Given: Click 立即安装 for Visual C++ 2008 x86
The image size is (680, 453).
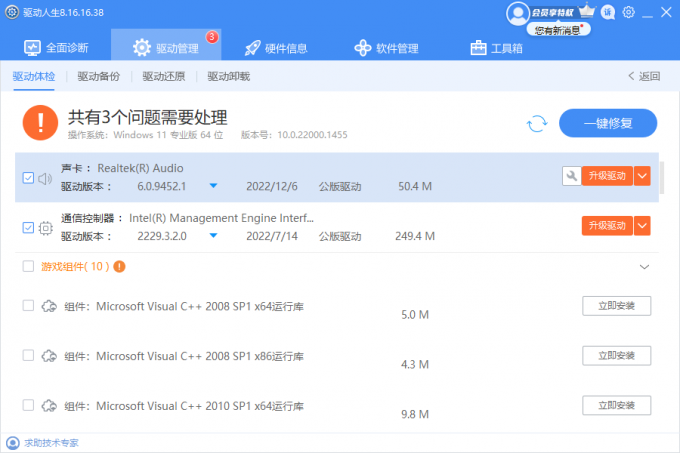Looking at the screenshot, I should [616, 356].
